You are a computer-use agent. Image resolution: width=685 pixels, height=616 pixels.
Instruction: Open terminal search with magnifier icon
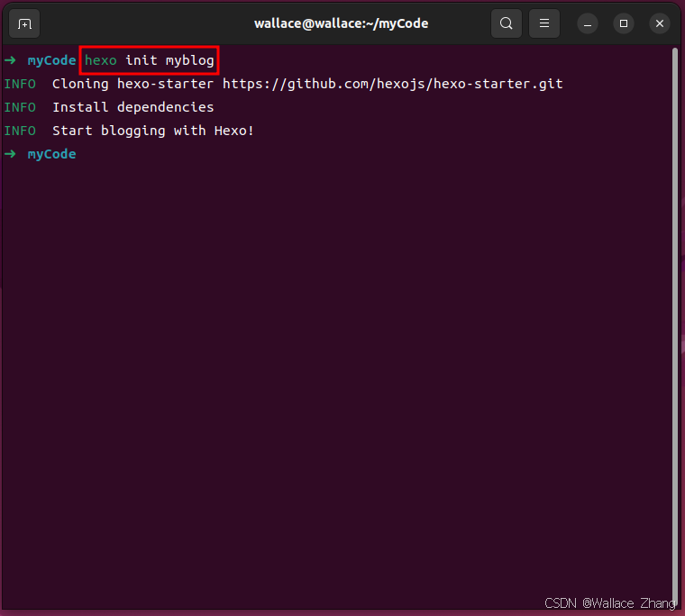(507, 23)
